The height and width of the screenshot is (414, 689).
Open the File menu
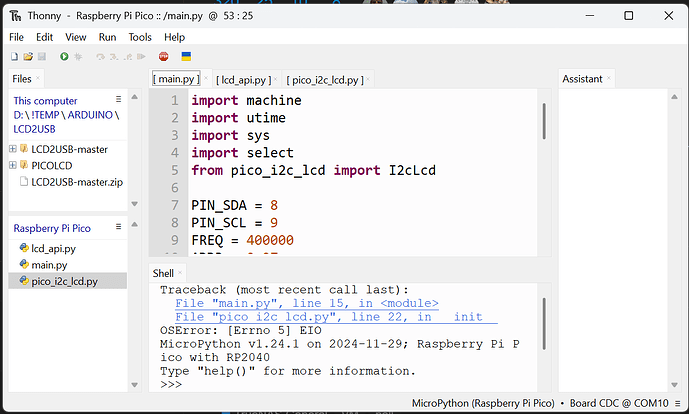pyautogui.click(x=16, y=37)
